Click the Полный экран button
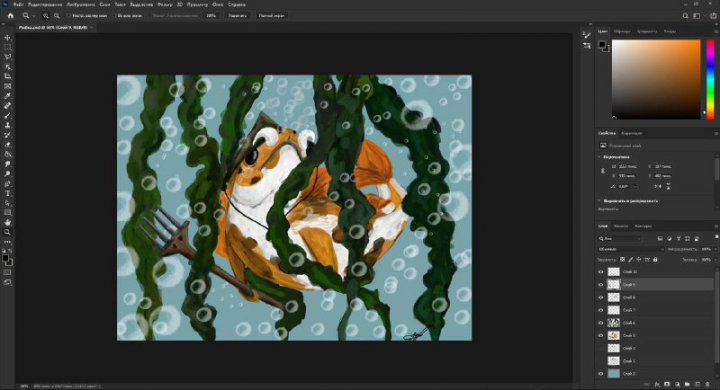This screenshot has height=390, width=720. click(x=271, y=16)
